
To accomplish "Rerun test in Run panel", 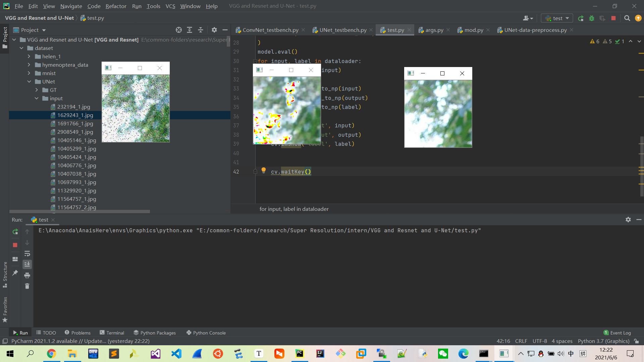I will coord(15,232).
